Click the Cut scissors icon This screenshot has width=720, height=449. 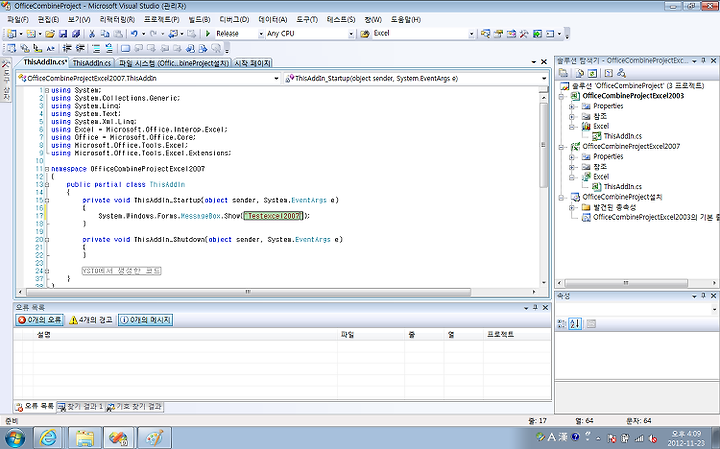tap(92, 34)
